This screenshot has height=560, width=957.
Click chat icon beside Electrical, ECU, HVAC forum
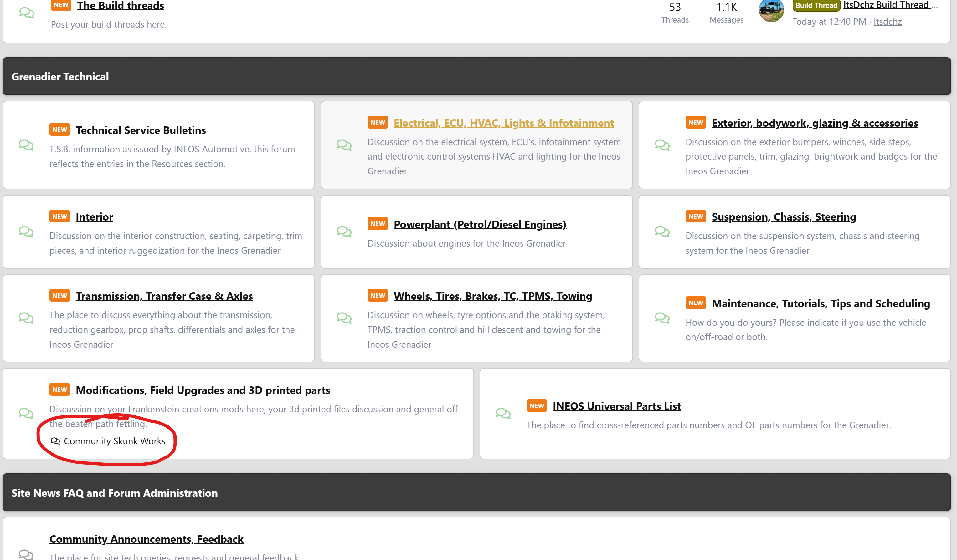(x=344, y=145)
